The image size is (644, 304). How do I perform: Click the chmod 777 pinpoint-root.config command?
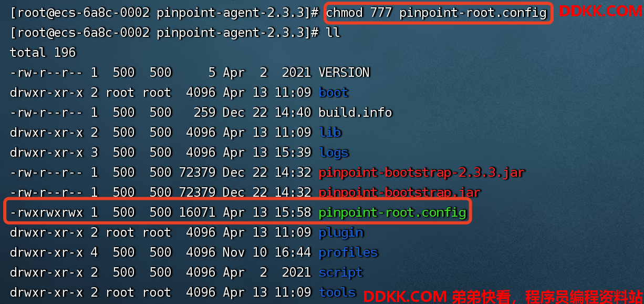click(437, 13)
